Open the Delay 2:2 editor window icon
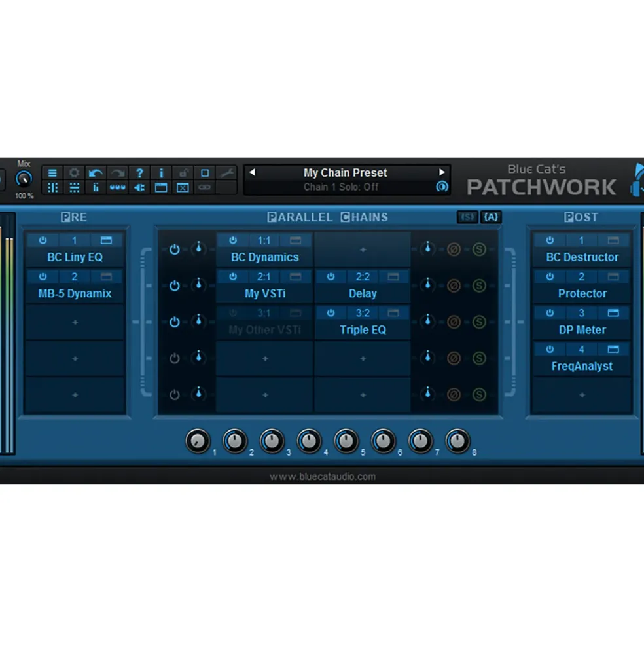Viewport: 644px width, 645px height. point(393,277)
